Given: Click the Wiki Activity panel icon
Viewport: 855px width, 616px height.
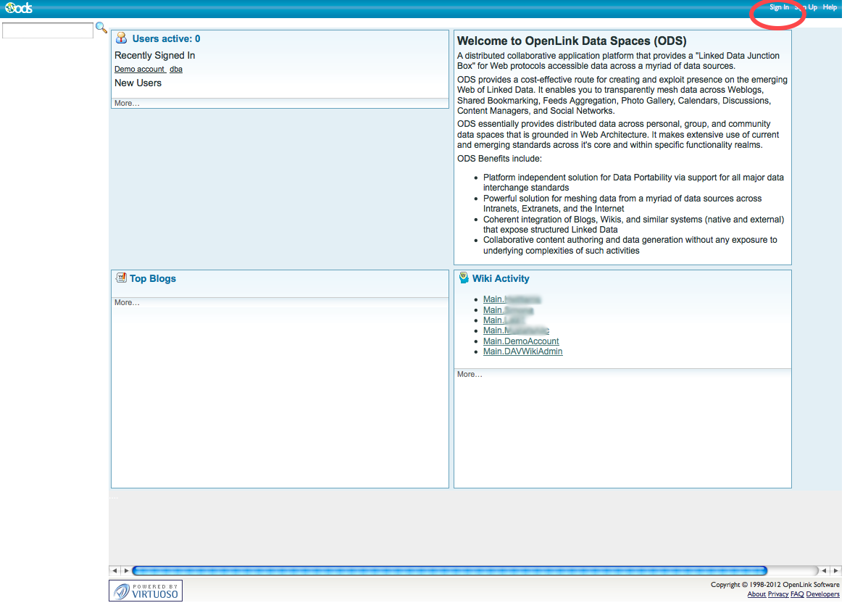Looking at the screenshot, I should pos(464,278).
